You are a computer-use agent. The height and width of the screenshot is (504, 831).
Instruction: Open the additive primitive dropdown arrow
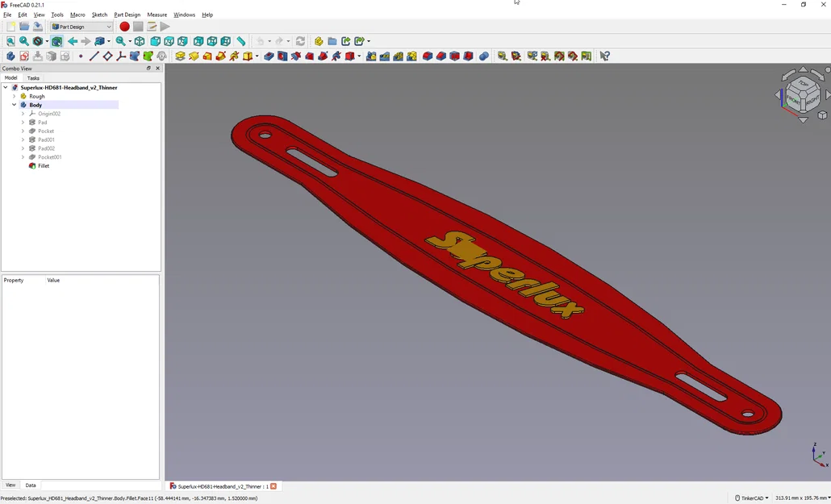tap(257, 56)
